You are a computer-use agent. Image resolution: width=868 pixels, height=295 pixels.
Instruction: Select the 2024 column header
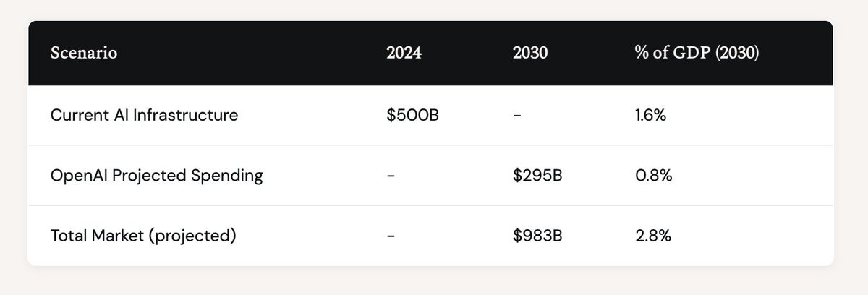tap(403, 54)
